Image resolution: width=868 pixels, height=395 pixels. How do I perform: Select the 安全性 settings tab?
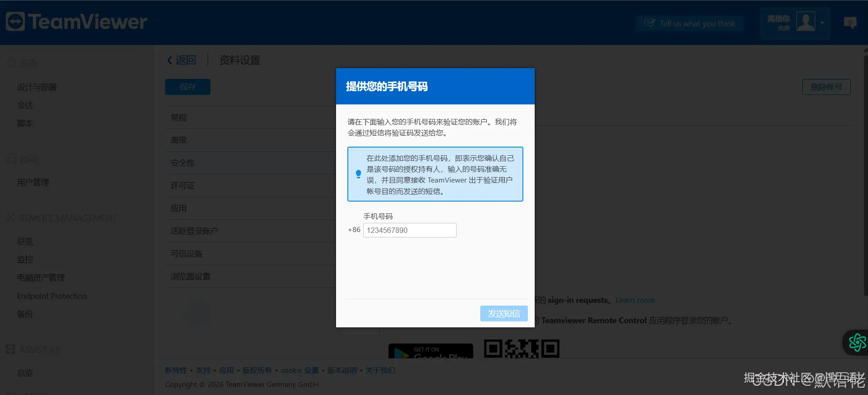(x=250, y=163)
